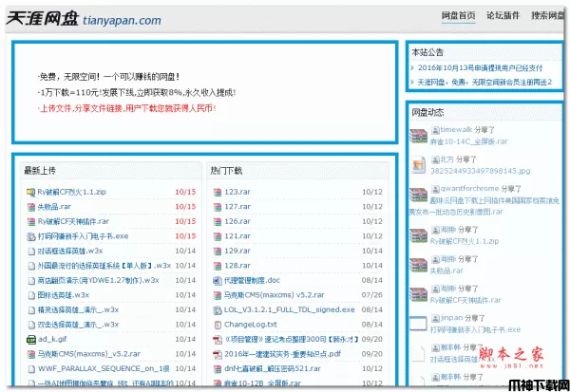This screenshot has height=392, width=570.
Task: Click the 天涯网盘 tianyapan.com logo
Action: click(x=85, y=18)
